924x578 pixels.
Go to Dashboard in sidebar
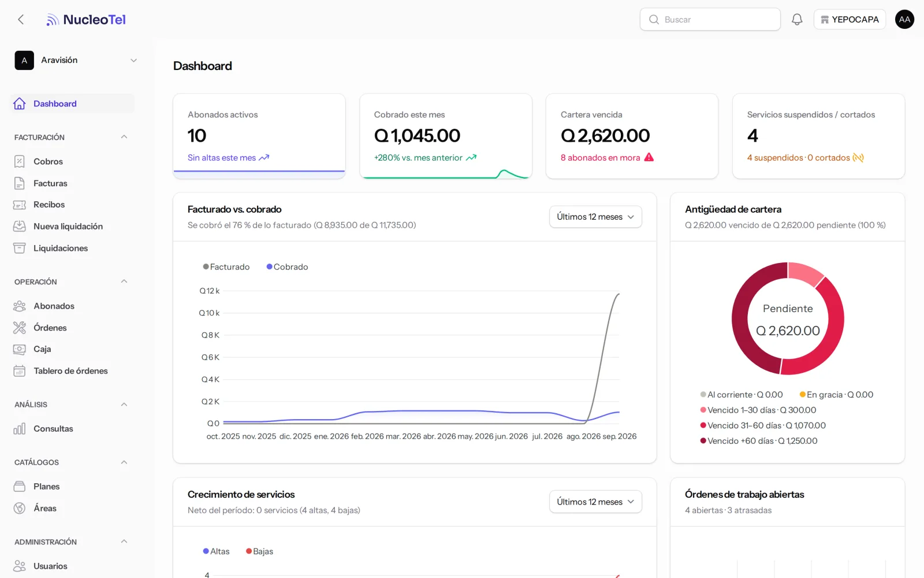[x=72, y=103]
